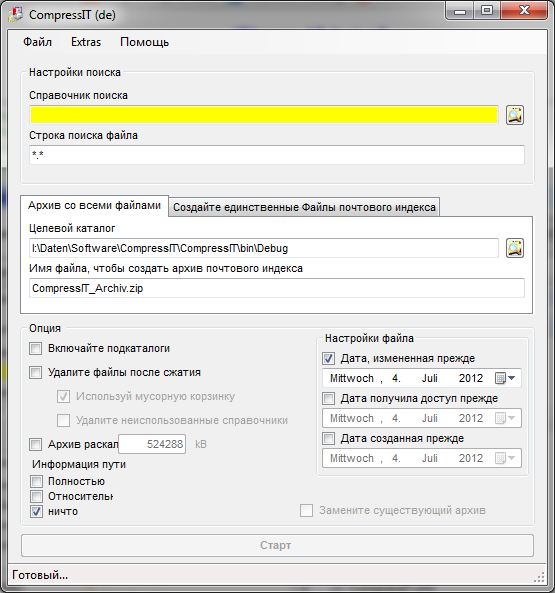This screenshot has width=555, height=593.
Task: Open calendar dropdown for accessed date
Action: pos(505,418)
